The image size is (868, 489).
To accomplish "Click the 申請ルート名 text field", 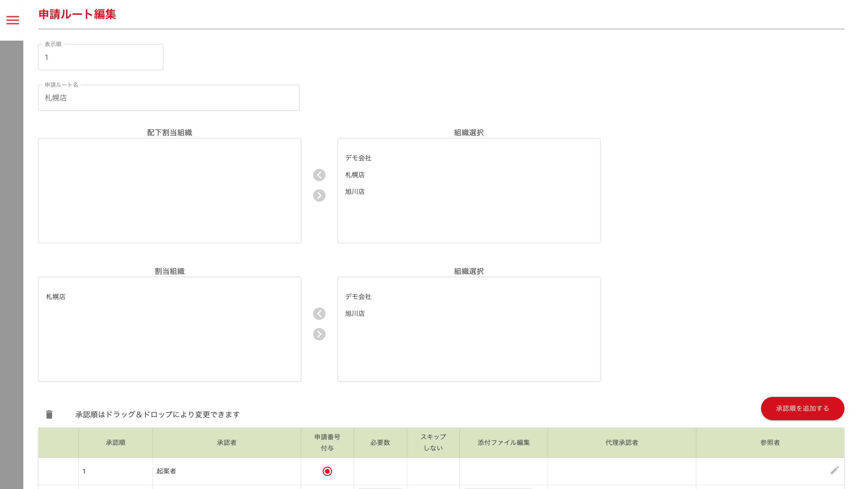I will pos(168,98).
